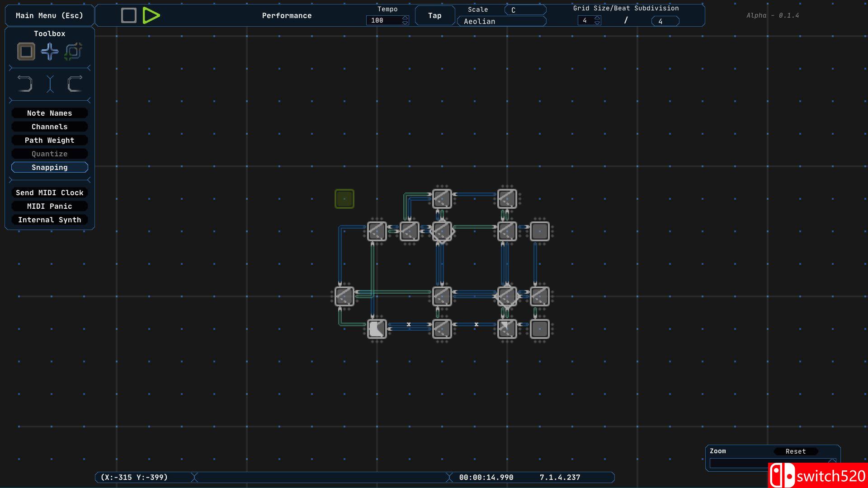The image size is (868, 488).
Task: Toggle the Snapping option
Action: [50, 168]
